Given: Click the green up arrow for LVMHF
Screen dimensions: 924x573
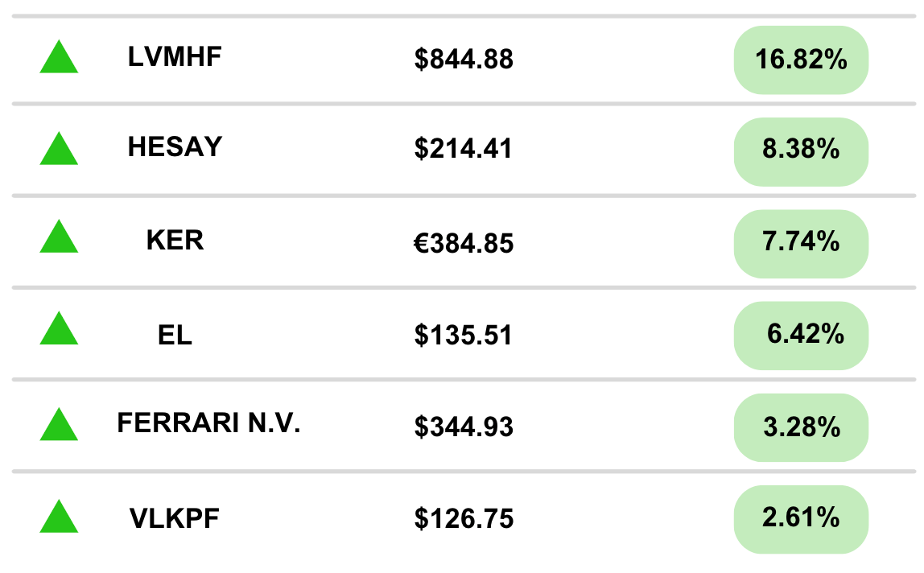Looking at the screenshot, I should pyautogui.click(x=59, y=56).
